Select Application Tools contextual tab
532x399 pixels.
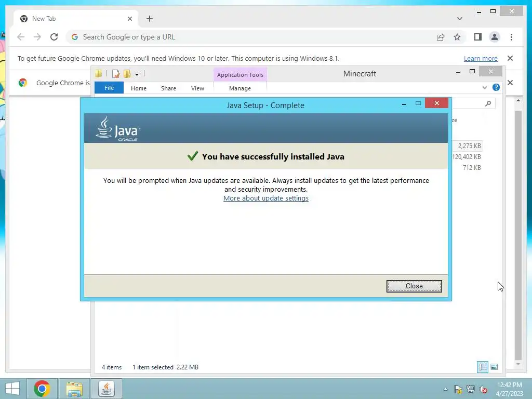240,75
